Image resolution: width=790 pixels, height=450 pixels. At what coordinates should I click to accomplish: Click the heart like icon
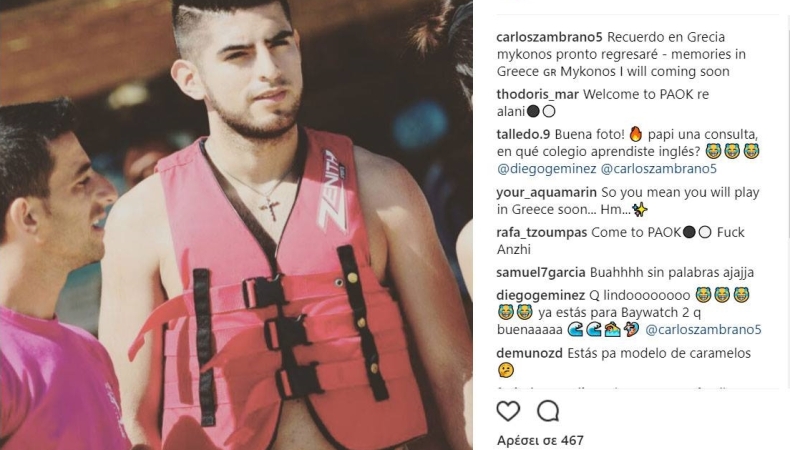(x=508, y=411)
